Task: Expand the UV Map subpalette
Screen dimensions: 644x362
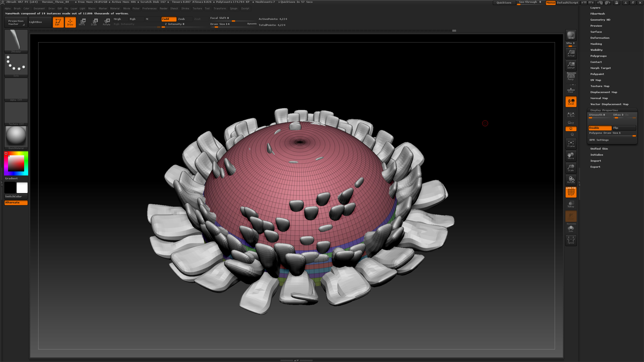Action: pos(596,80)
